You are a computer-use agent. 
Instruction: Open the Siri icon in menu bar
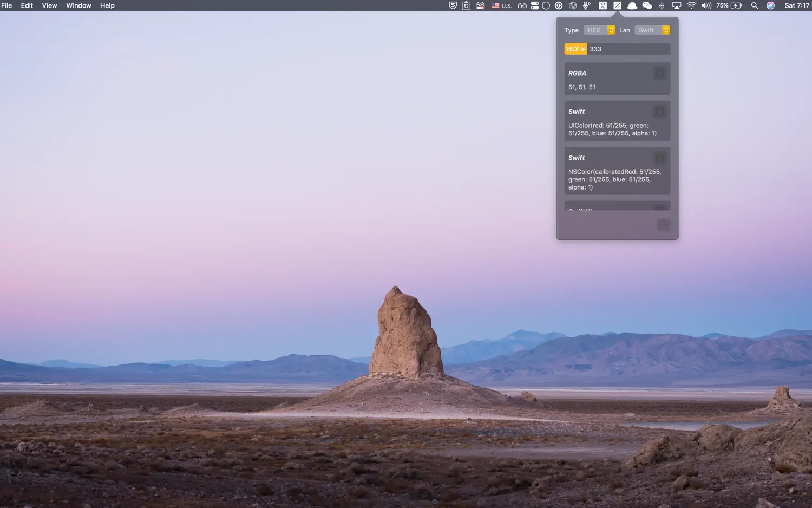coord(770,5)
